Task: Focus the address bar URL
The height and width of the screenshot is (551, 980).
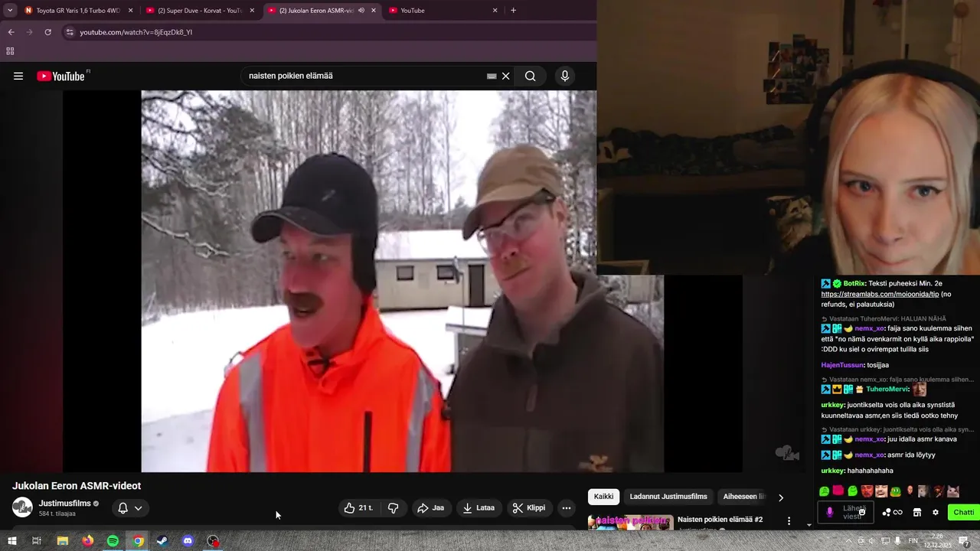Action: tap(136, 32)
